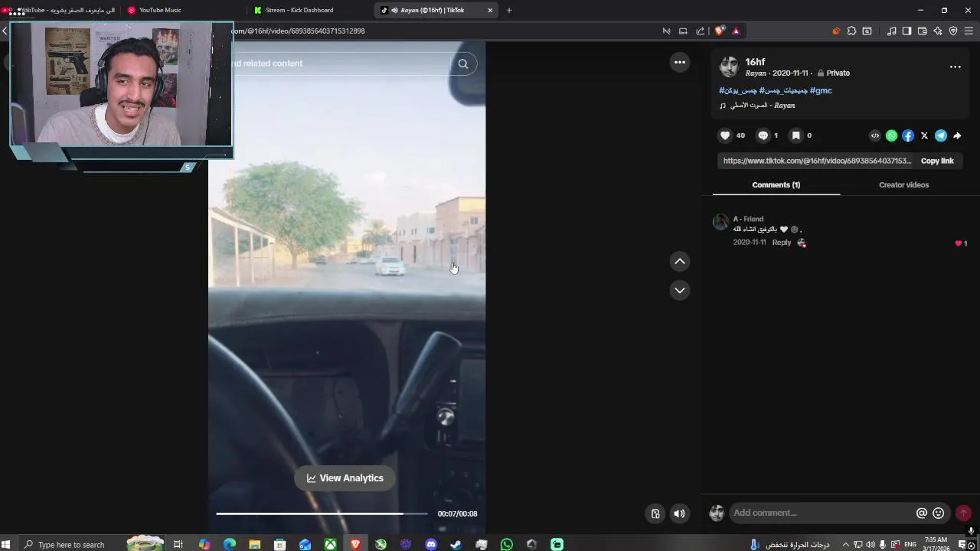The image size is (980, 551).
Task: Open more share options arrow
Action: coord(957,135)
